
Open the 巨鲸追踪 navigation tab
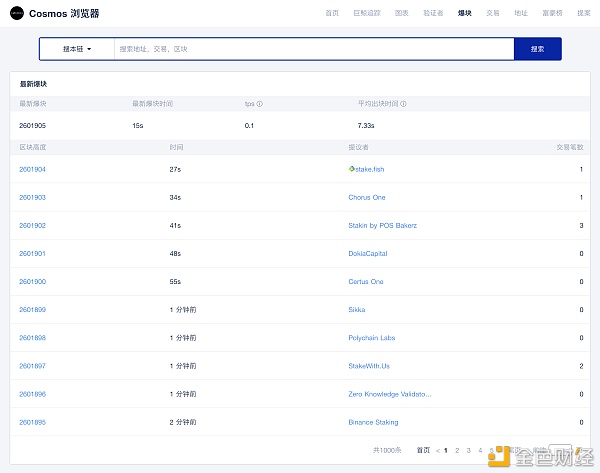tap(367, 13)
